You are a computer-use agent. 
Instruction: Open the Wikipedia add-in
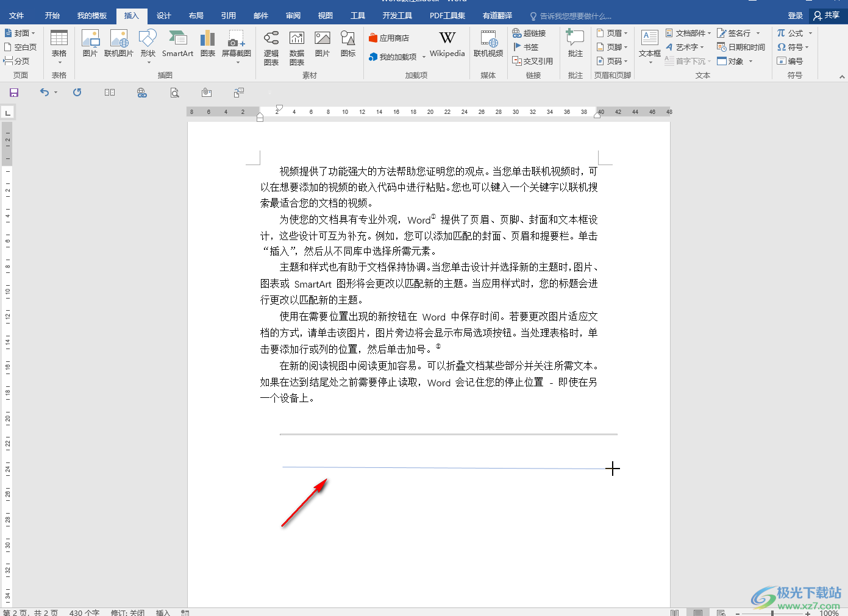pos(447,44)
